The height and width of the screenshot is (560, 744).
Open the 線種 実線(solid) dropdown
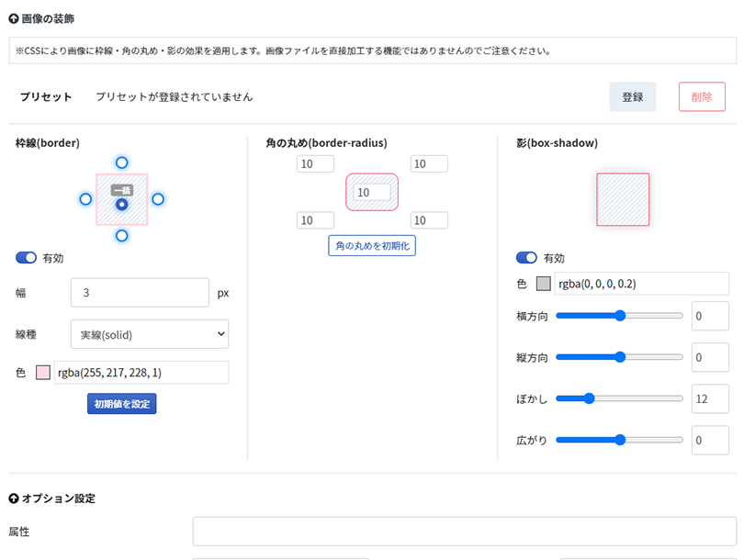pos(150,334)
